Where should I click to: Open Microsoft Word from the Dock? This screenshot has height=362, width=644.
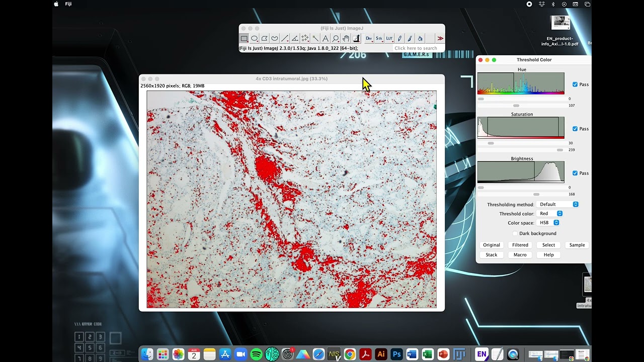click(x=412, y=354)
